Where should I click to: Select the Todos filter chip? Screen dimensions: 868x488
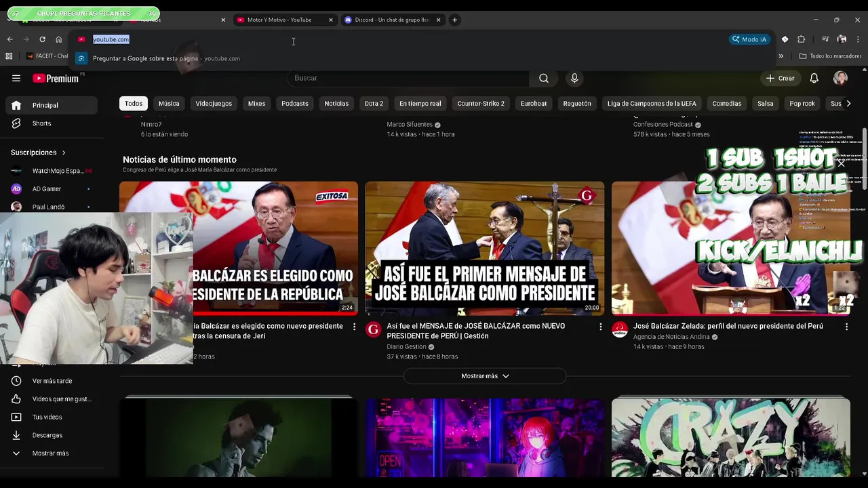coord(134,104)
